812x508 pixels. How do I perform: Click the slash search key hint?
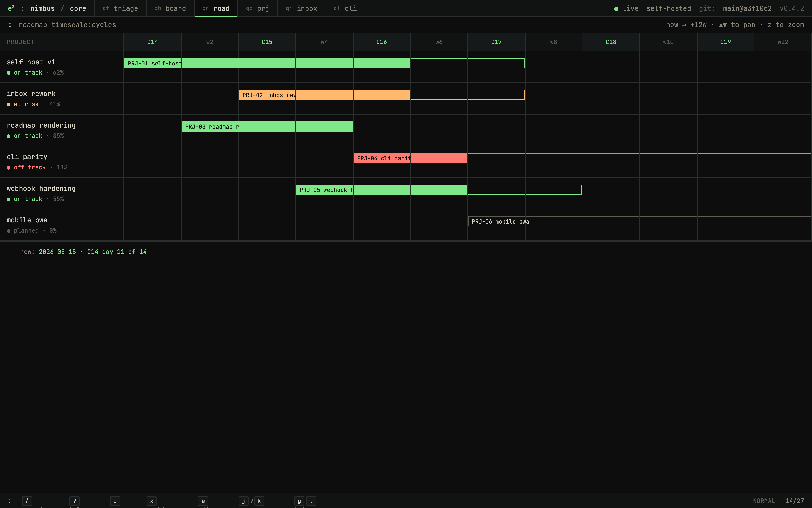pos(27,501)
